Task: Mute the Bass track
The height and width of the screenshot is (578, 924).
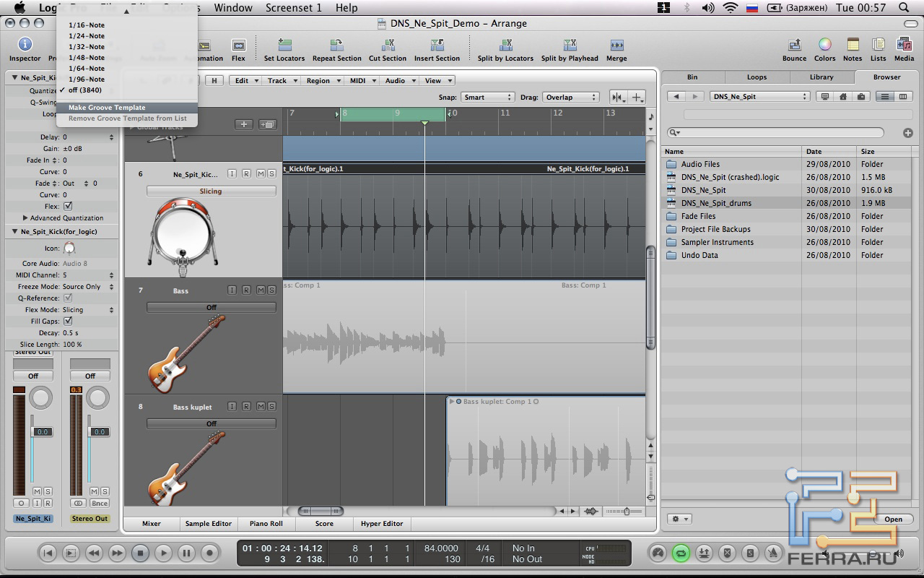Action: (259, 290)
